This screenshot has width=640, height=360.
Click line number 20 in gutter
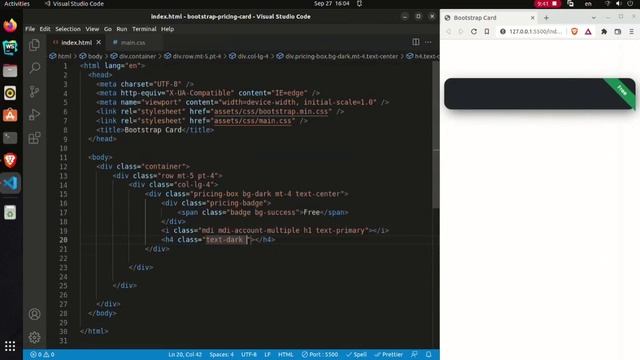click(x=63, y=240)
